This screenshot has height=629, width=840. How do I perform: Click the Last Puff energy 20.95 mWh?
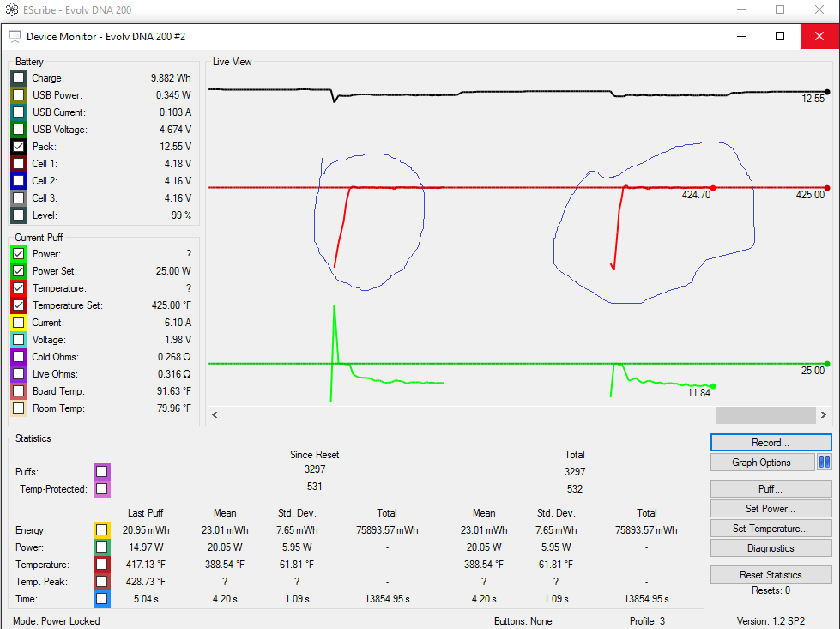click(x=146, y=529)
